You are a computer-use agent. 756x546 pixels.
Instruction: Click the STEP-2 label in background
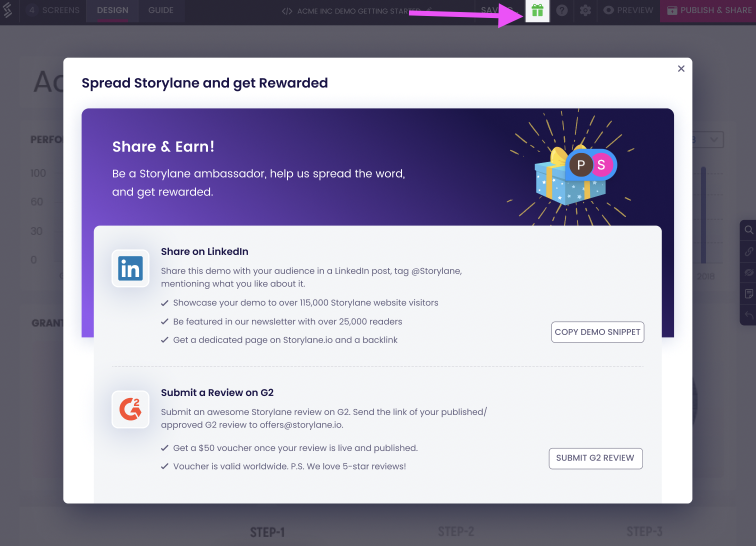(x=456, y=531)
